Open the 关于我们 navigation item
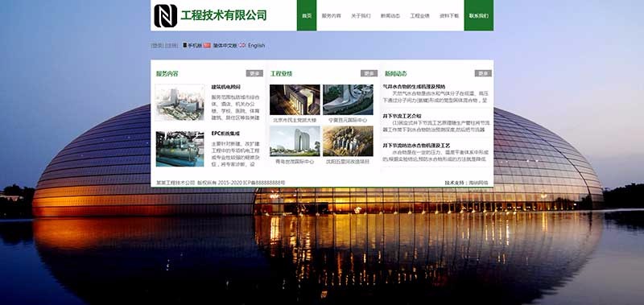Screen dimensions: 644x305 point(361,15)
